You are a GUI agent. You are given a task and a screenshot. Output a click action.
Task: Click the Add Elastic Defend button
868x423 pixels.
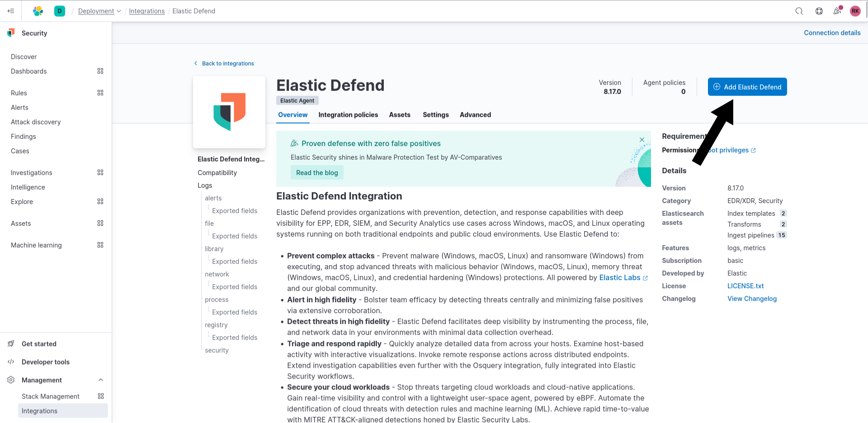point(747,87)
